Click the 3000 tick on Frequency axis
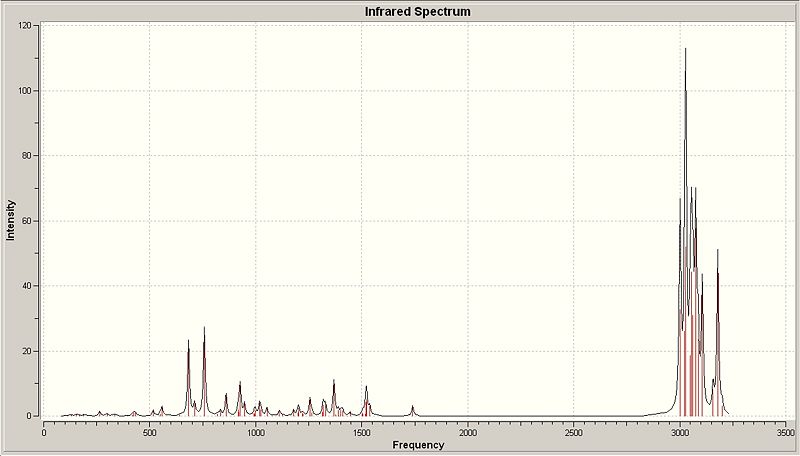Viewport: 800px width, 456px height. [x=680, y=433]
